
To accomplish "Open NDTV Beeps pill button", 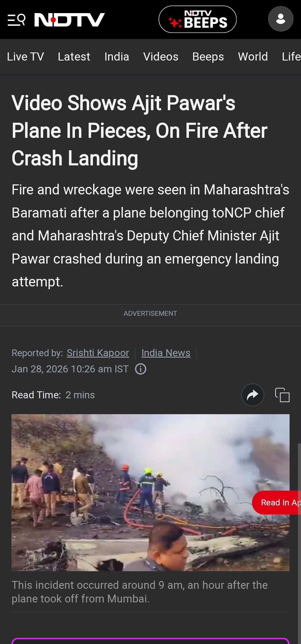I will point(198,19).
